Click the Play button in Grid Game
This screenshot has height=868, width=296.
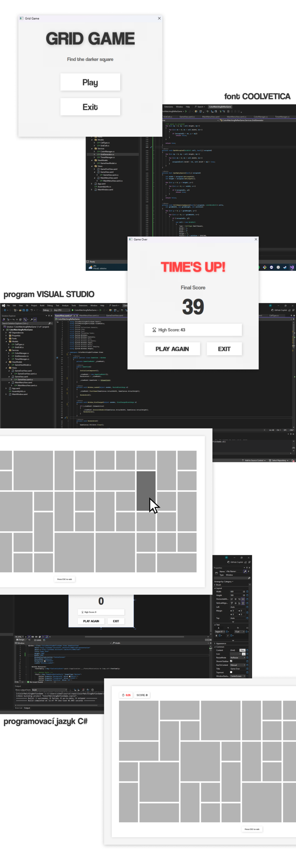tap(90, 82)
